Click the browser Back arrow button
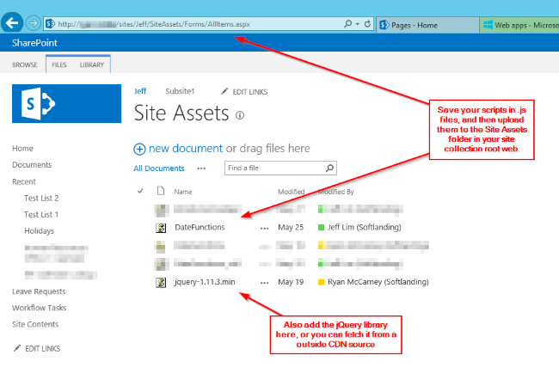Image resolution: width=559 pixels, height=392 pixels. pos(12,23)
